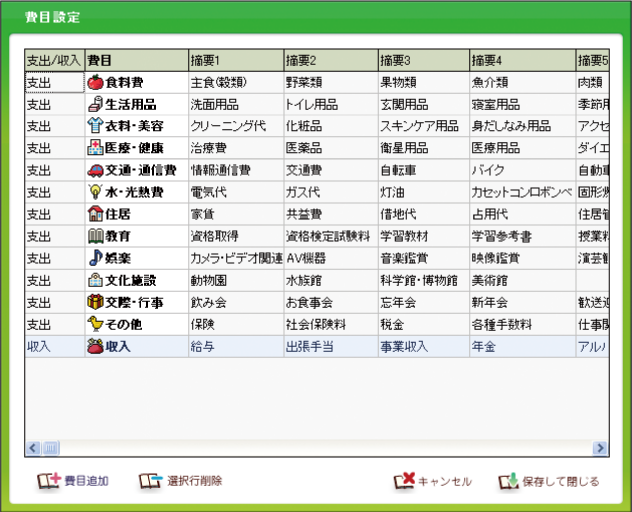
Task: Click the tomato icon for 食料費
Action: pos(96,82)
